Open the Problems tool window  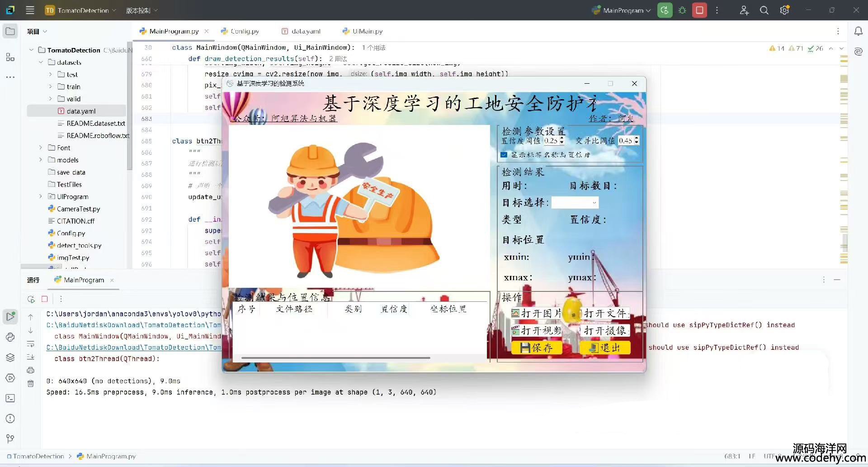pyautogui.click(x=10, y=419)
